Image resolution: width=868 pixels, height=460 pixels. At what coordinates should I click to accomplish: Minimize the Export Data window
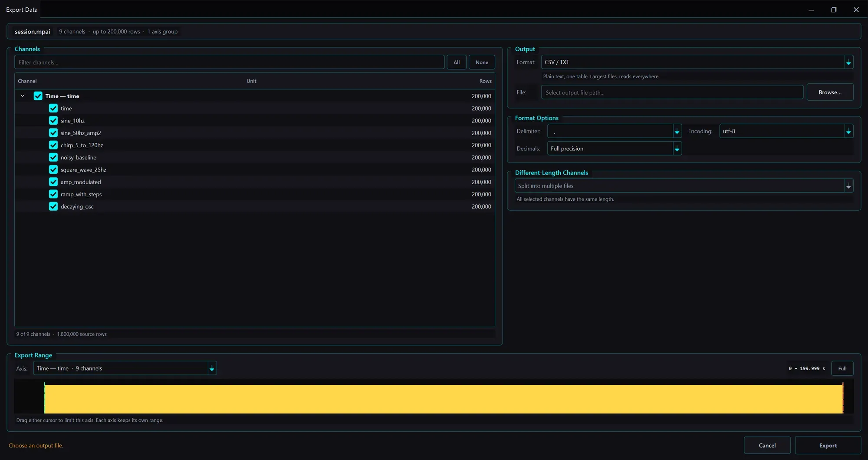(811, 10)
